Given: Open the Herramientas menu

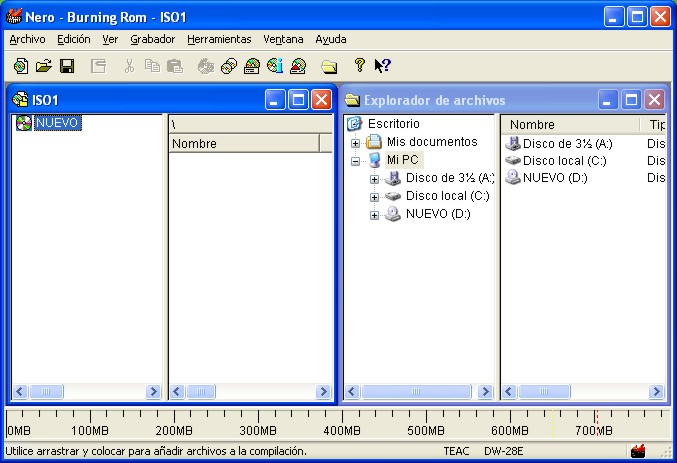Looking at the screenshot, I should coord(219,39).
